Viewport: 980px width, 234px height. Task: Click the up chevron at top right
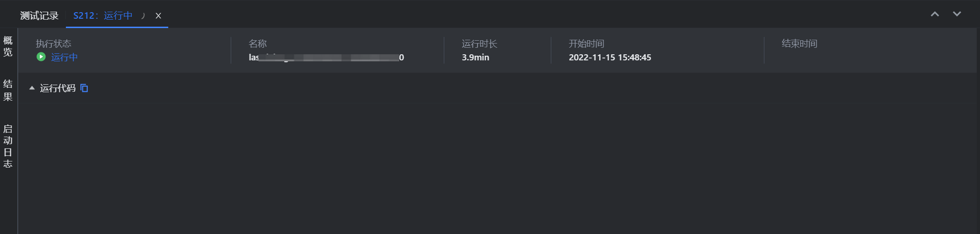935,14
